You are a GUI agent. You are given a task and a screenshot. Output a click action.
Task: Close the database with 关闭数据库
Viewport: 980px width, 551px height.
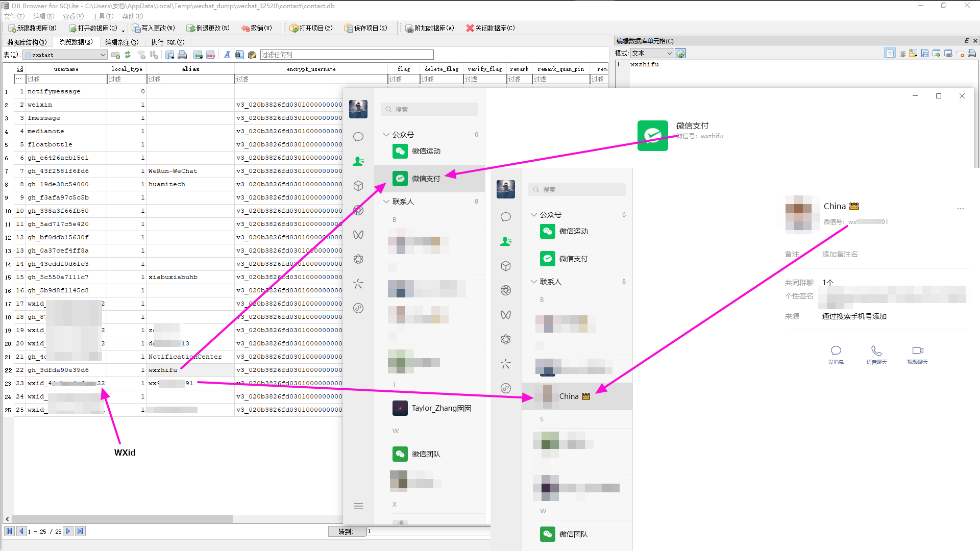490,28
